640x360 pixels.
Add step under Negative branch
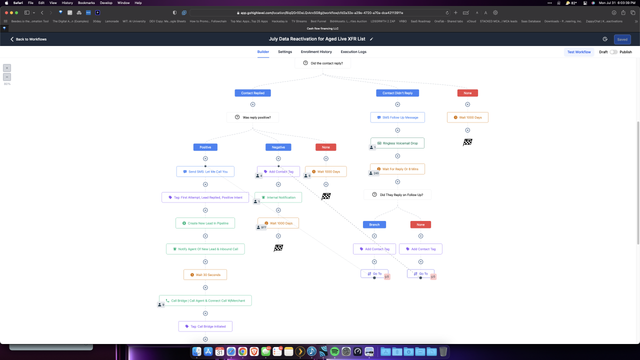[x=278, y=158]
